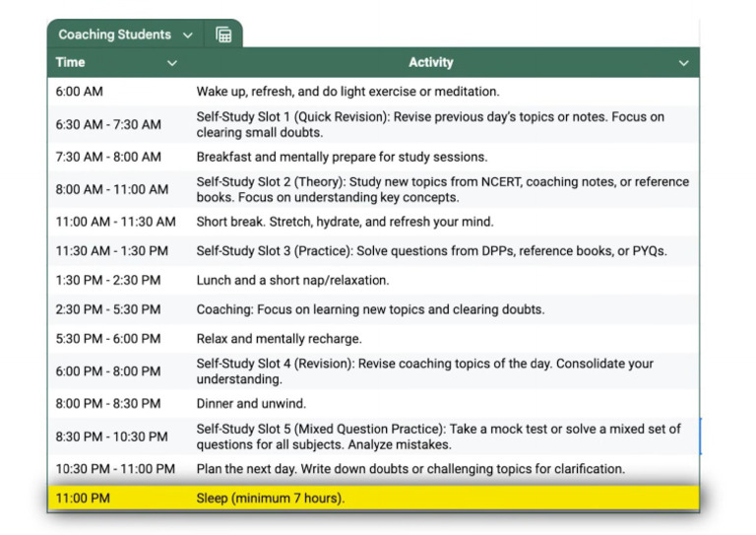
Task: Select the Lunch and a short nap cell
Action: click(444, 280)
